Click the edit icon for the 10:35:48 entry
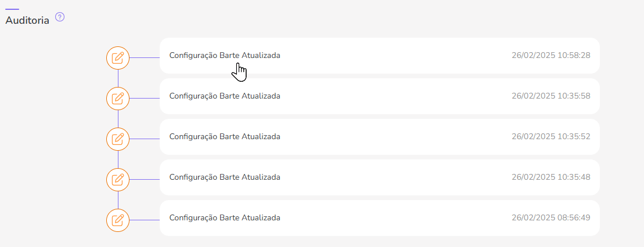 (118, 179)
